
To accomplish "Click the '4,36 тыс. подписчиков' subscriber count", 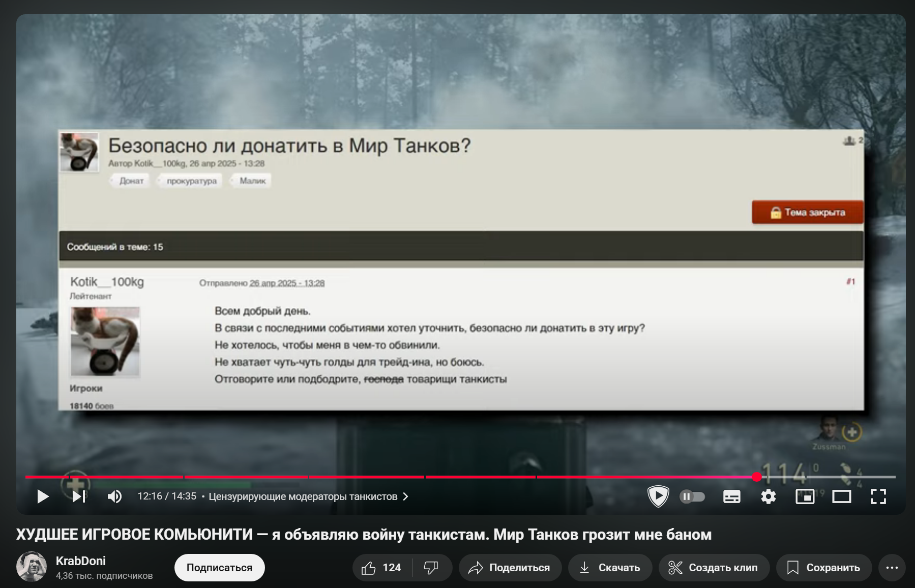I will pos(104,576).
